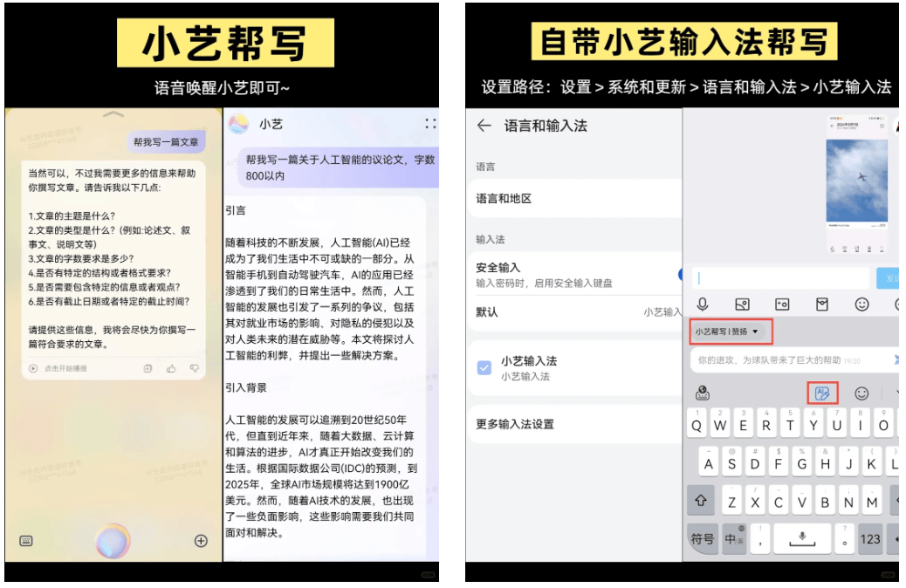Tap the K key
Image resolution: width=906 pixels, height=588 pixels.
[x=872, y=462]
